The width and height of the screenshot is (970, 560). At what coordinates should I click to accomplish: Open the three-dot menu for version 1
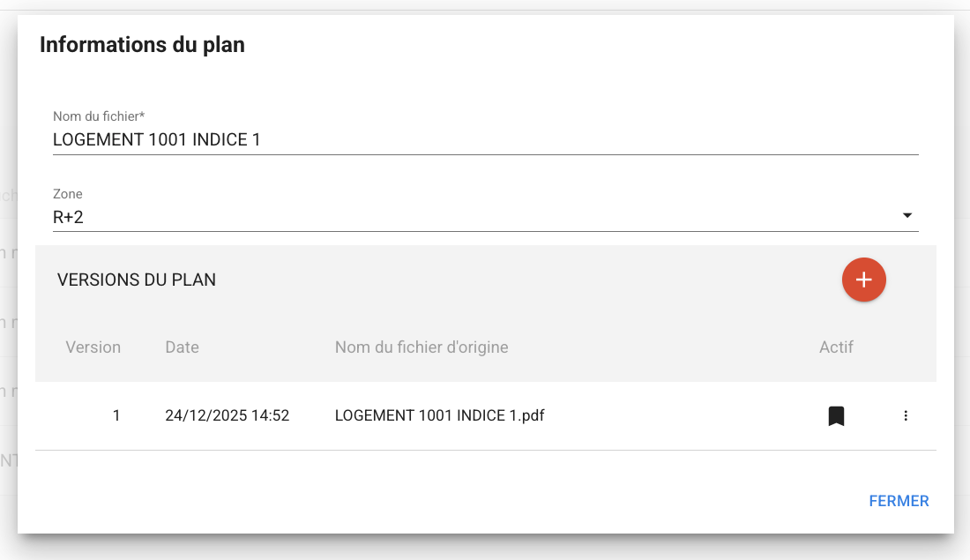[x=906, y=415]
